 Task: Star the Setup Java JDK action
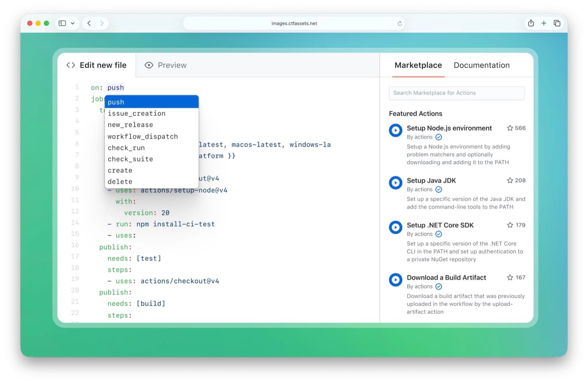point(510,180)
